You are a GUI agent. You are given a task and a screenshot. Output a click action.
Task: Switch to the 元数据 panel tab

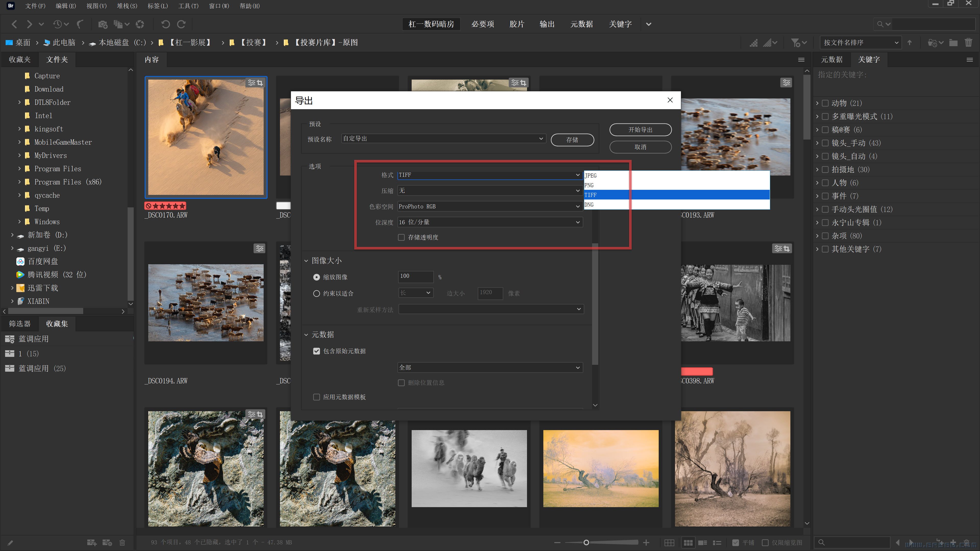832,60
